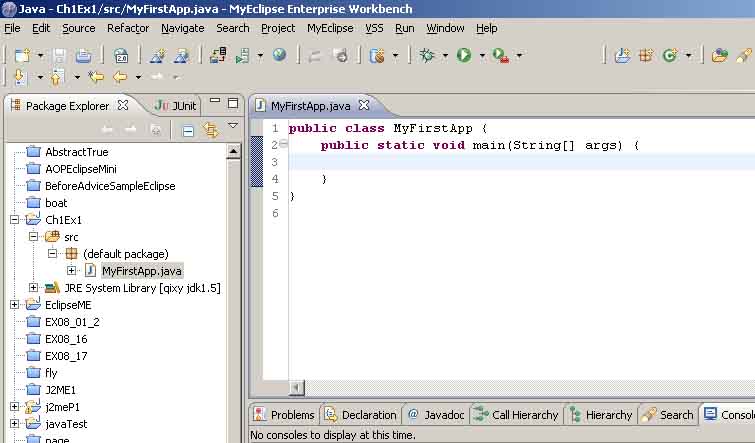Click the New Java Project icon
The image size is (755, 443).
[x=623, y=55]
